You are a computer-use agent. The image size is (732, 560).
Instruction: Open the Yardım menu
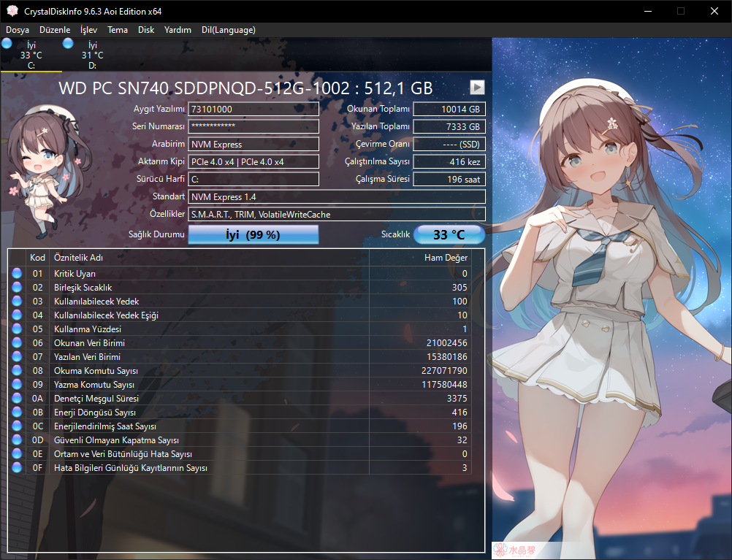click(178, 30)
